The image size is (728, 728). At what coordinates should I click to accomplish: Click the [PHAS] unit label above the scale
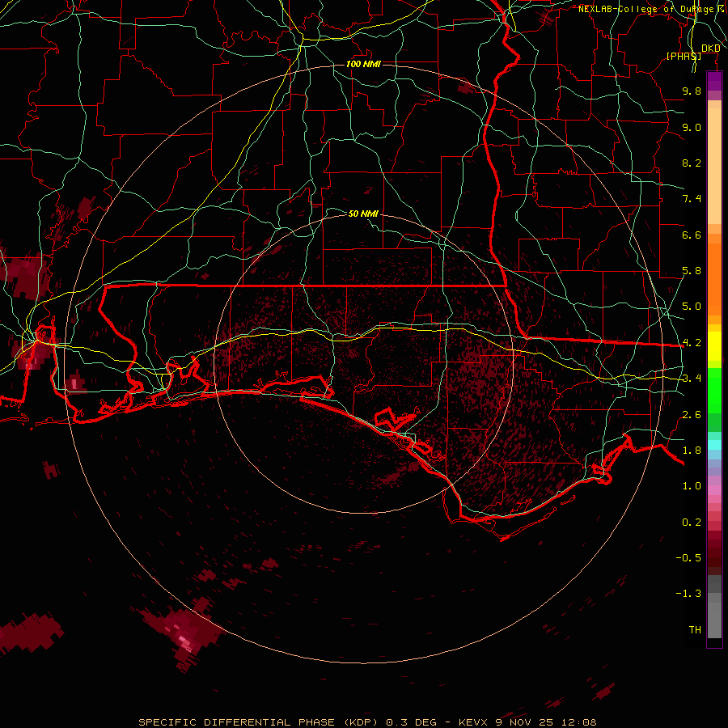[684, 56]
